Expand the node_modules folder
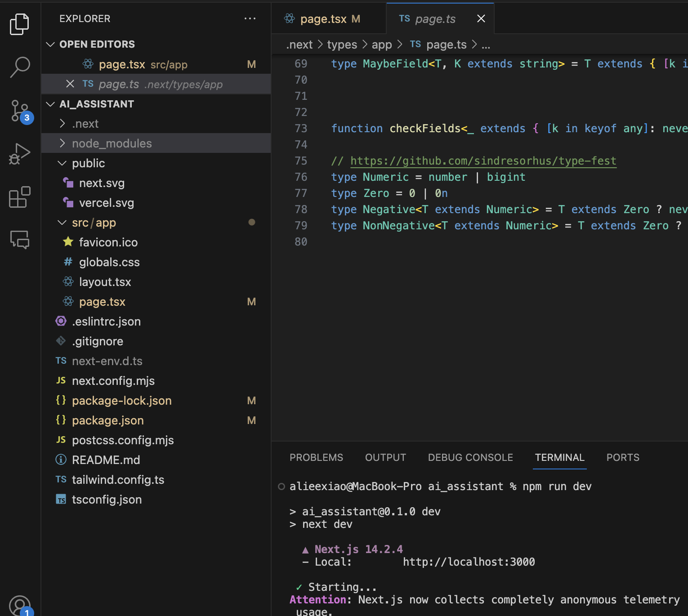The image size is (688, 616). [63, 143]
